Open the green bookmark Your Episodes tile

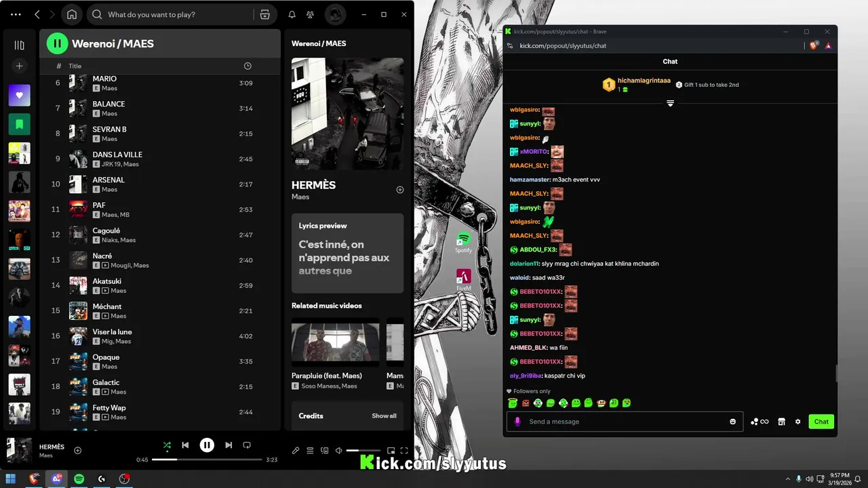[19, 124]
